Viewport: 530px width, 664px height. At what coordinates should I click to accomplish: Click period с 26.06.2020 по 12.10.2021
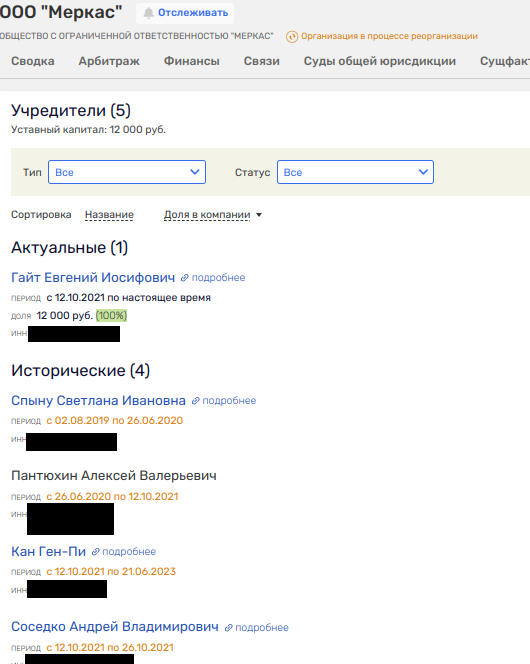tap(112, 496)
